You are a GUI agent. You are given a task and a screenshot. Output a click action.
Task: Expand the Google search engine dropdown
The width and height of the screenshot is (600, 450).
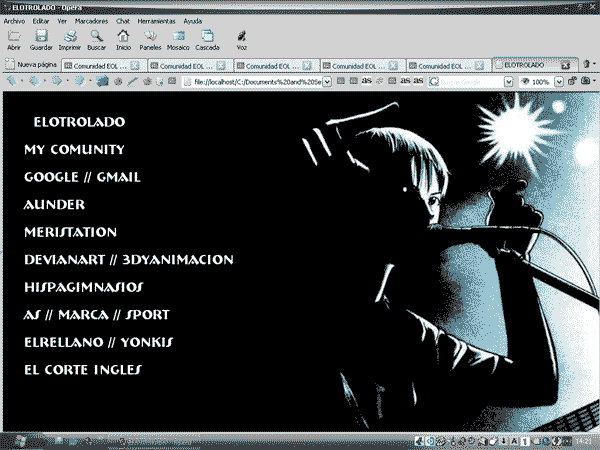point(508,82)
